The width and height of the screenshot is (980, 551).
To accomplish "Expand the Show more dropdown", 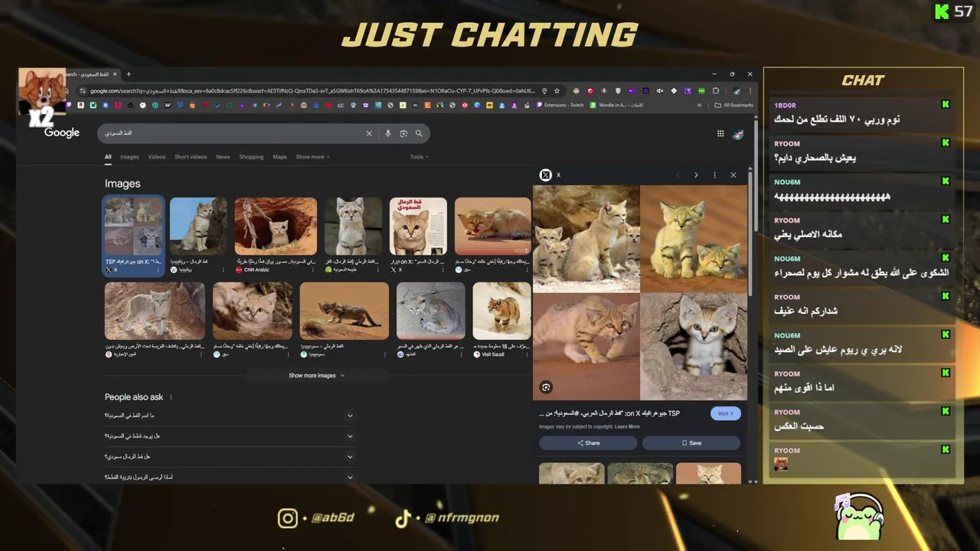I will click(x=312, y=157).
